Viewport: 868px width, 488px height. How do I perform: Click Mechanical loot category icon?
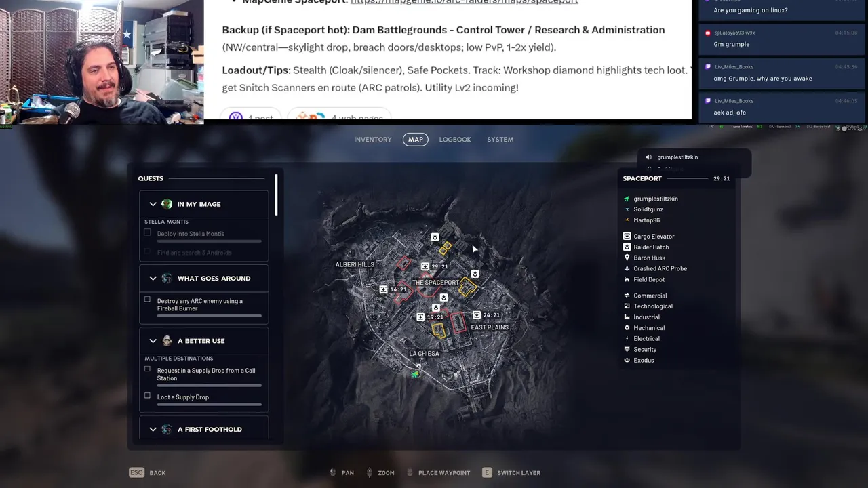pos(627,328)
